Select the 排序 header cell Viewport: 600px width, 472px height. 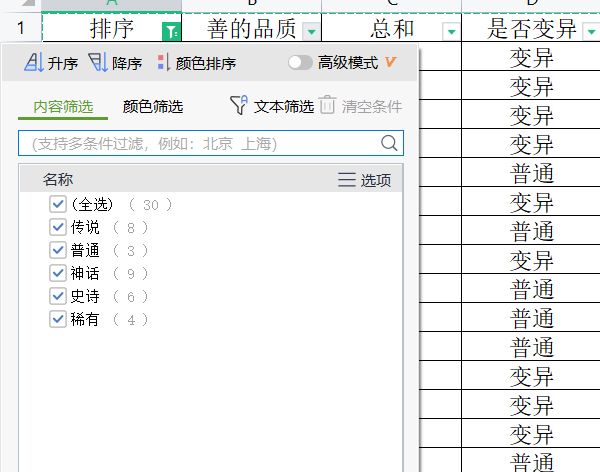(111, 28)
